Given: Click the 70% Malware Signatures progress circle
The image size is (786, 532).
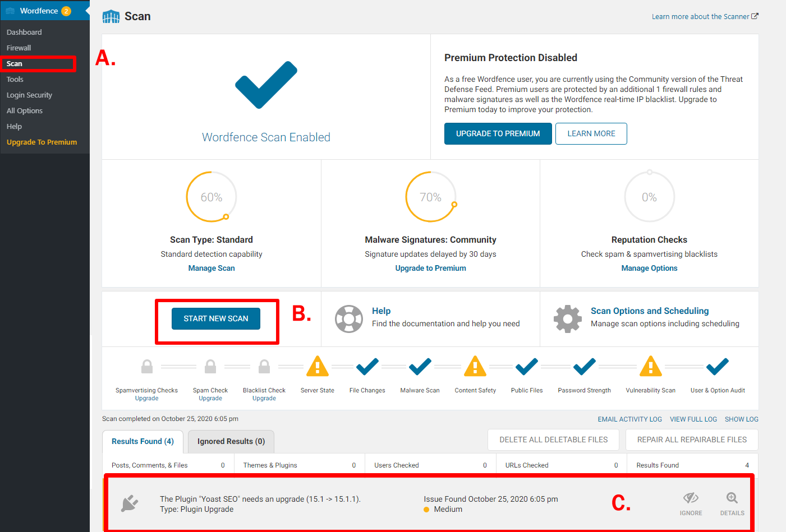Looking at the screenshot, I should tap(431, 197).
